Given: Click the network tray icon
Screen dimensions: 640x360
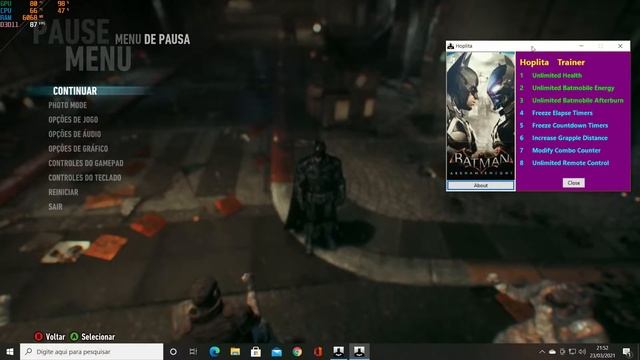Looking at the screenshot, I should 572,351.
